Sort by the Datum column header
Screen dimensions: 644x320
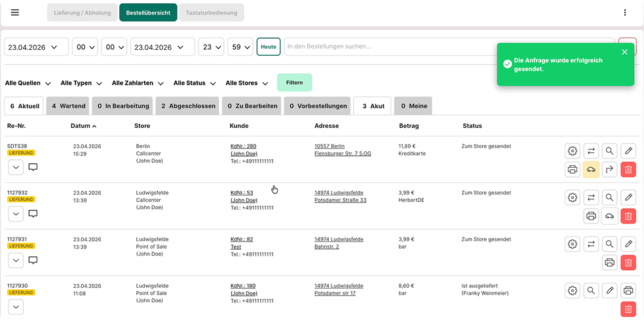(83, 126)
